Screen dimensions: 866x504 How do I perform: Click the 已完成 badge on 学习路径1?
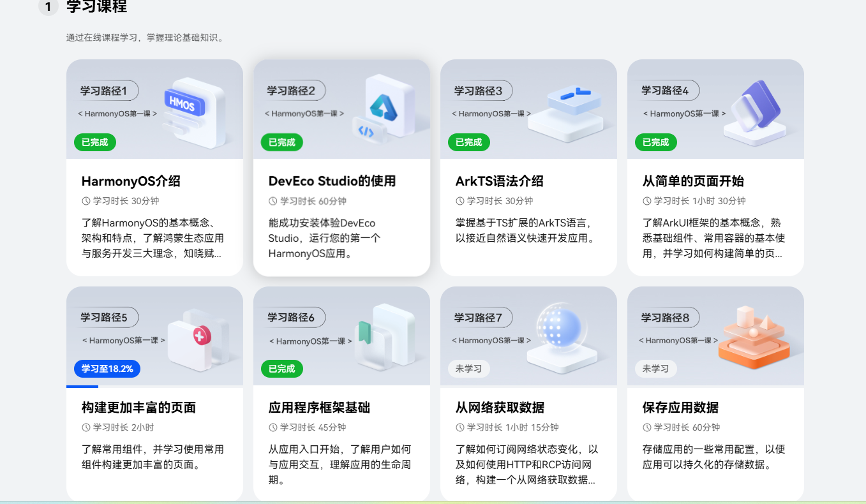coord(95,142)
